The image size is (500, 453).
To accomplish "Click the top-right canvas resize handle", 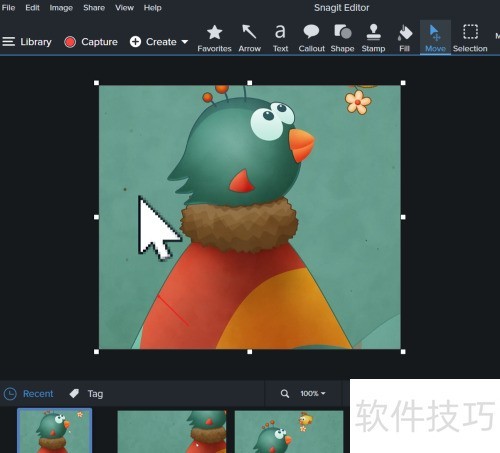I will [x=403, y=83].
